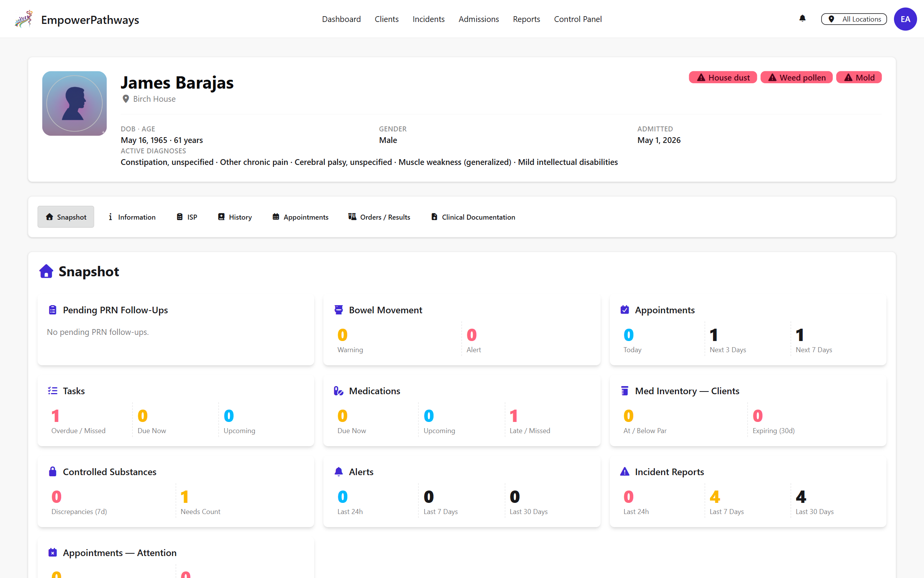Click the History tab book icon
This screenshot has height=578, width=924.
click(x=221, y=217)
